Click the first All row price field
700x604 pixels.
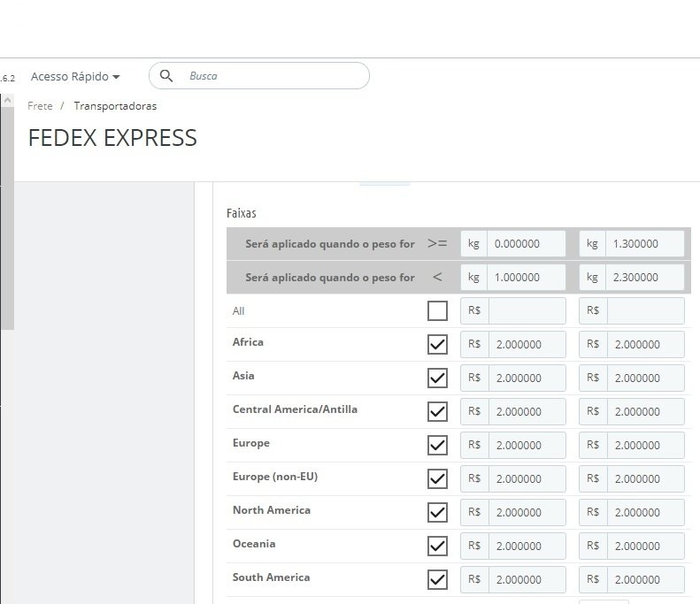[527, 311]
